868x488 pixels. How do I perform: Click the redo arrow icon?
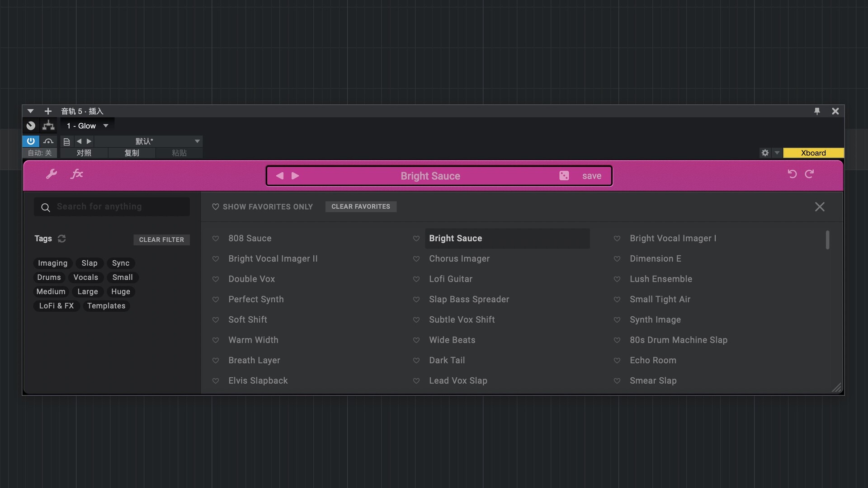pyautogui.click(x=809, y=174)
